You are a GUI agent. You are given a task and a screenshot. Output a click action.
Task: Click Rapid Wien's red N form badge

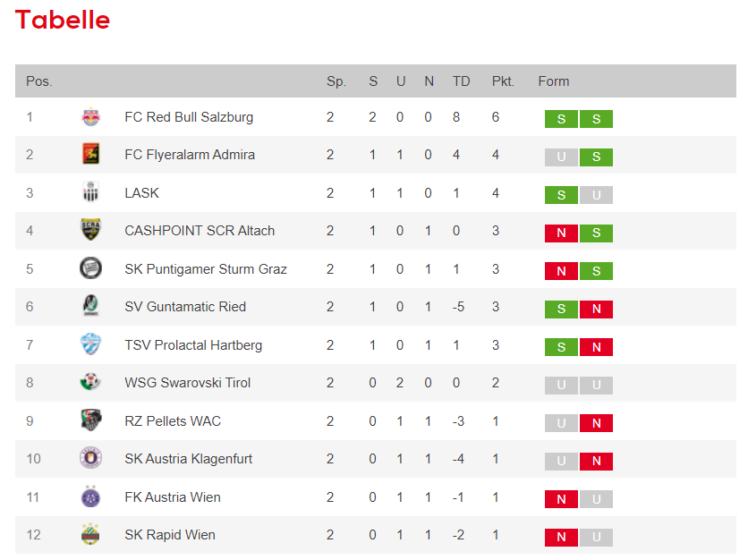tap(561, 537)
